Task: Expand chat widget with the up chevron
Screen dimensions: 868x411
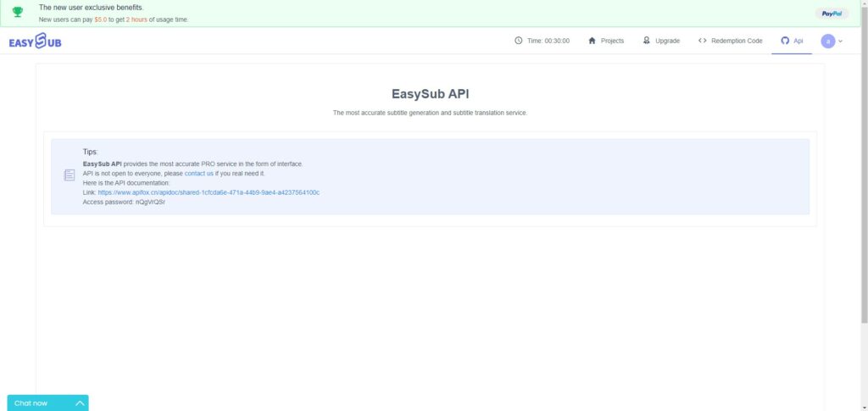Action: (80, 403)
